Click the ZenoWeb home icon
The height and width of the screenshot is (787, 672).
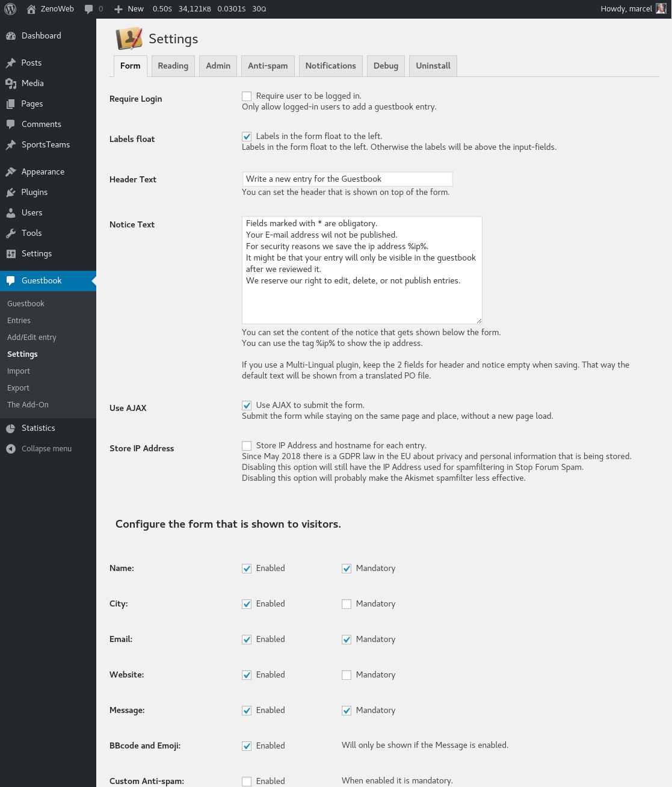click(x=31, y=9)
